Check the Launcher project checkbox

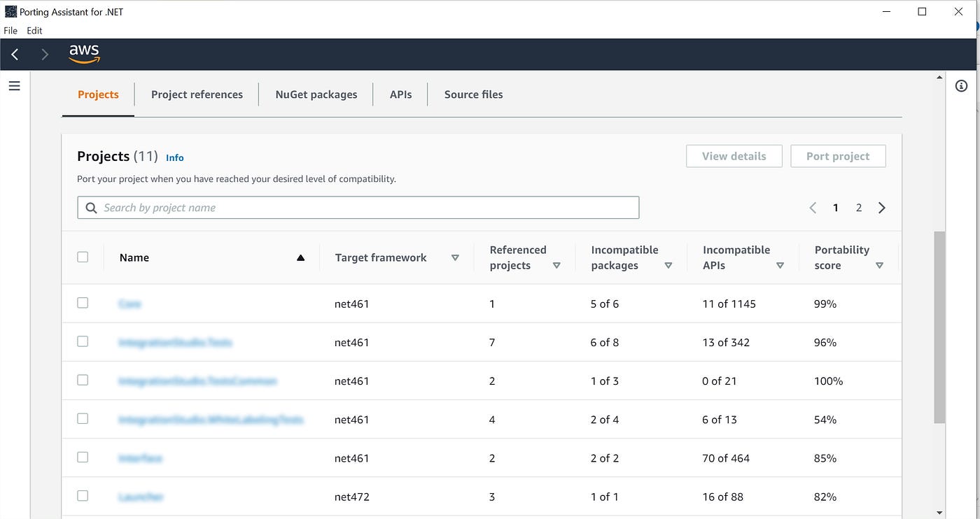coord(83,496)
